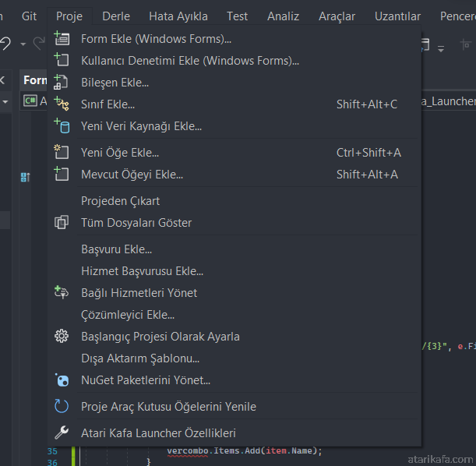Select Form Ekle (Windows Forms)...
This screenshot has width=476, height=466.
click(234, 39)
